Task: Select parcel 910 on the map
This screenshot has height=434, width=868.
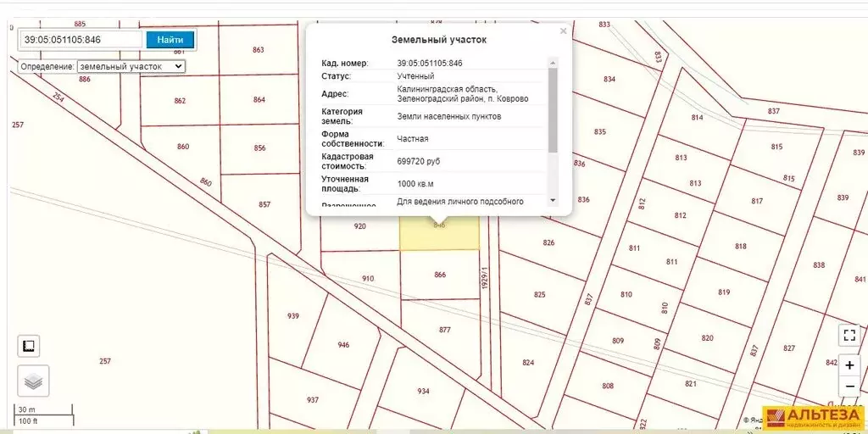Action: point(368,278)
